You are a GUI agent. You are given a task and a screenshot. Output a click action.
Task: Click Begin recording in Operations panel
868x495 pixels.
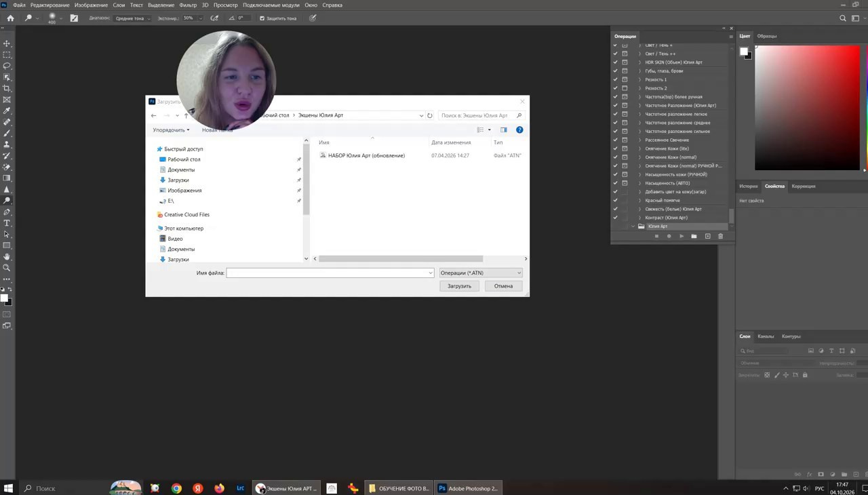pos(669,236)
